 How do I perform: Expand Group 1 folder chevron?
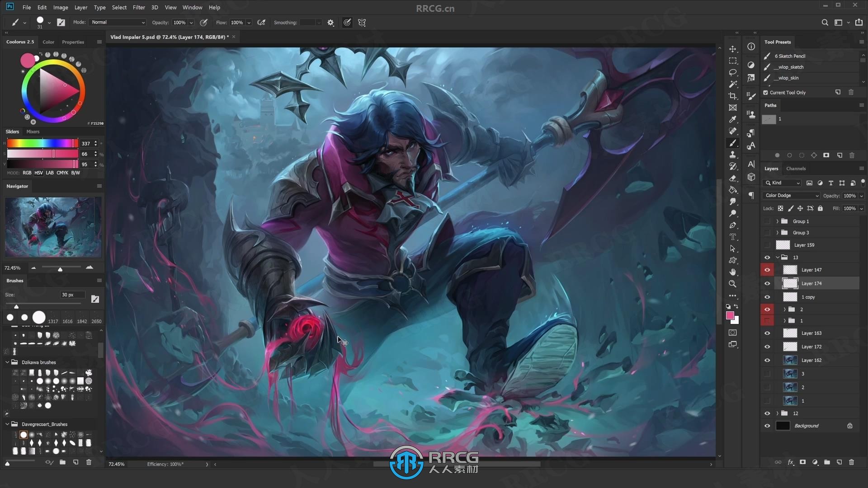coord(778,221)
